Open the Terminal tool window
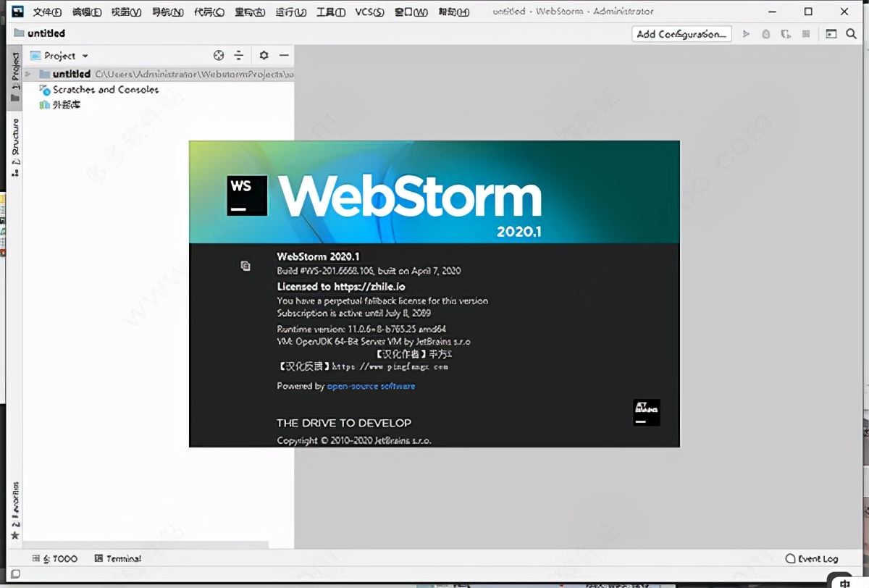 tap(118, 559)
